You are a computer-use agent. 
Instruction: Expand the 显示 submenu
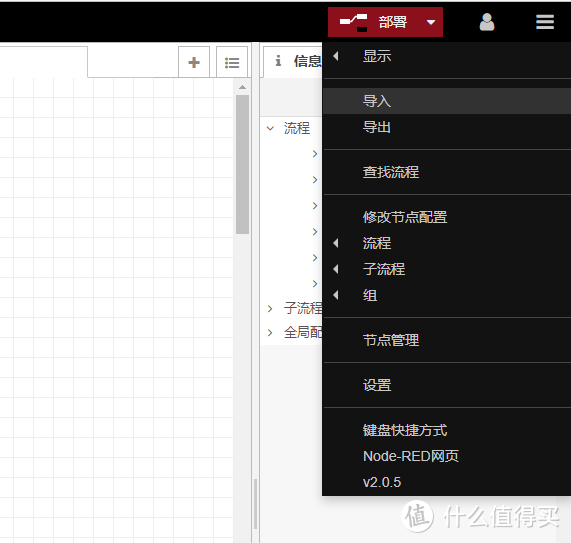(x=447, y=56)
